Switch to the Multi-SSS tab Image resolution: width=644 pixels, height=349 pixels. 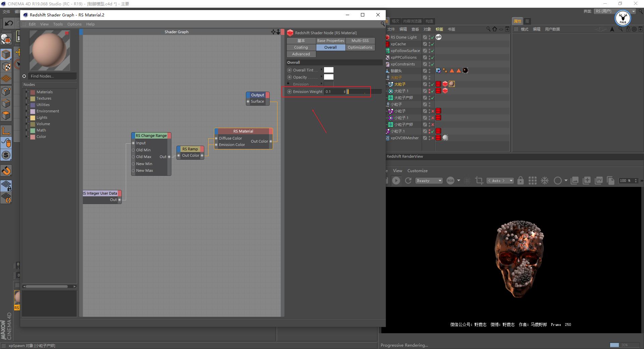360,40
